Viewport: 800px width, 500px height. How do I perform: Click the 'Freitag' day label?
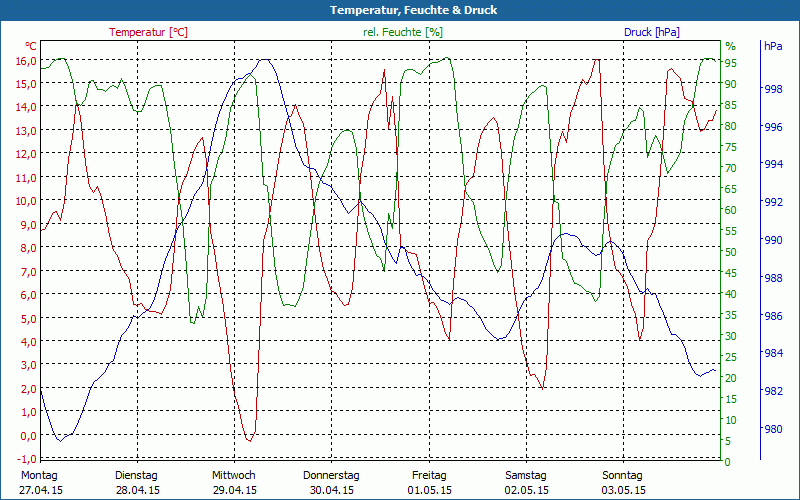click(x=429, y=475)
